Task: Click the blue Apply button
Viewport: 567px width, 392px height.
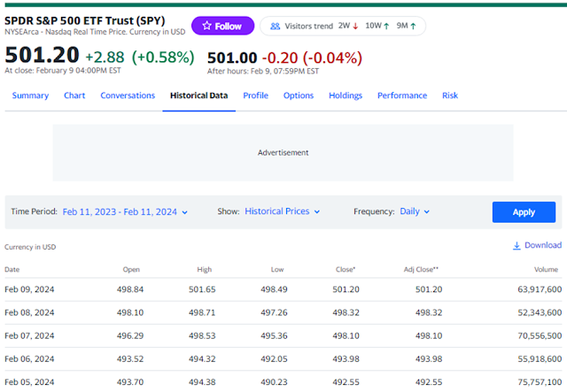Action: [x=524, y=212]
